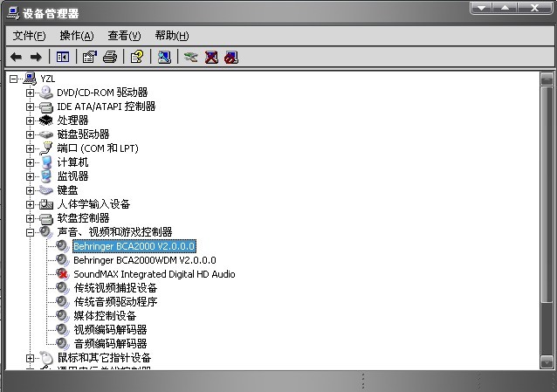Select 音频编码解码器 entry
The height and width of the screenshot is (392, 557).
pyautogui.click(x=110, y=343)
